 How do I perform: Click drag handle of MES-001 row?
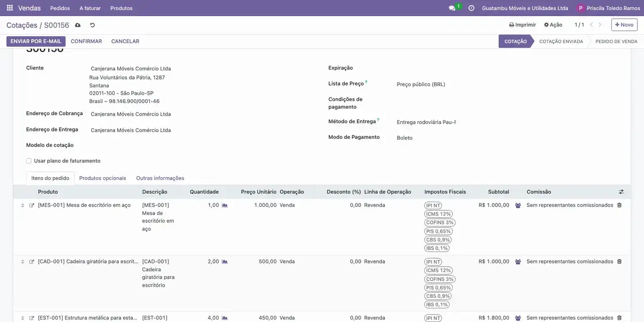23,205
